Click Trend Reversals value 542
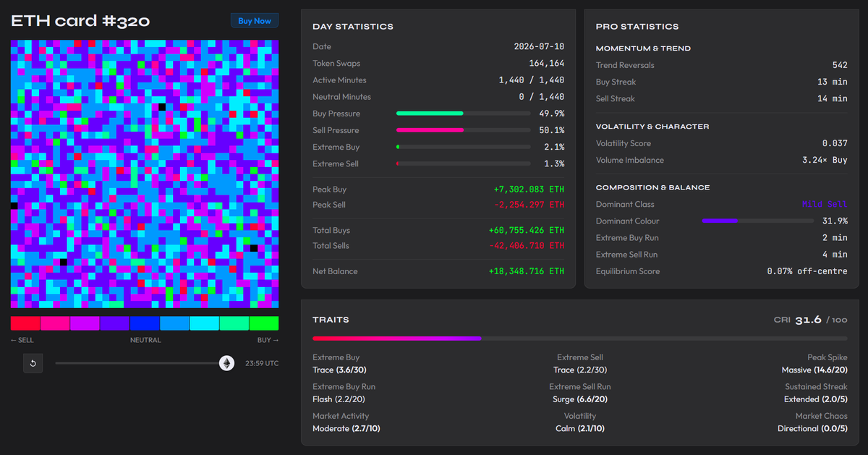 click(840, 65)
